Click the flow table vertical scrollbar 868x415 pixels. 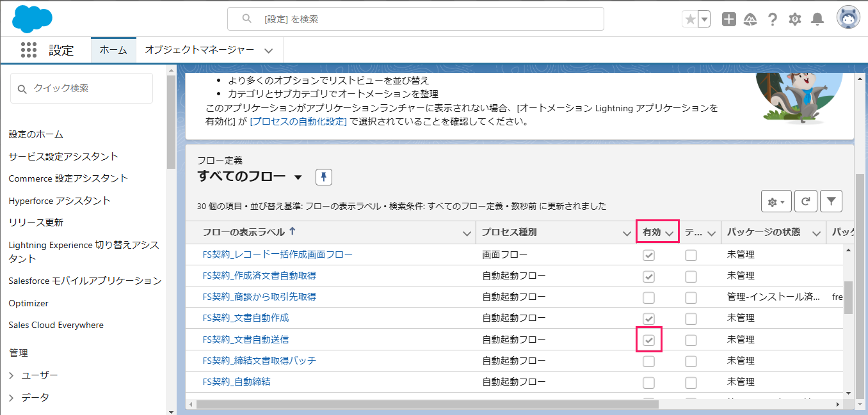pos(849,297)
